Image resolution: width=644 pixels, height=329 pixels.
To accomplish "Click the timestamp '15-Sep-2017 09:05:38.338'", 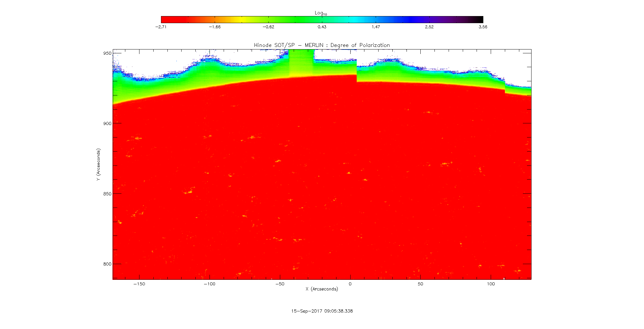I will tap(322, 311).
